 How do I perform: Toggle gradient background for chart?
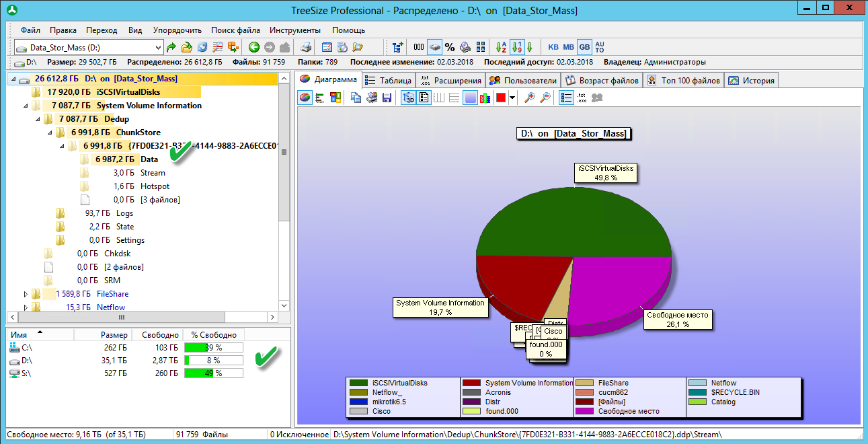coord(471,98)
